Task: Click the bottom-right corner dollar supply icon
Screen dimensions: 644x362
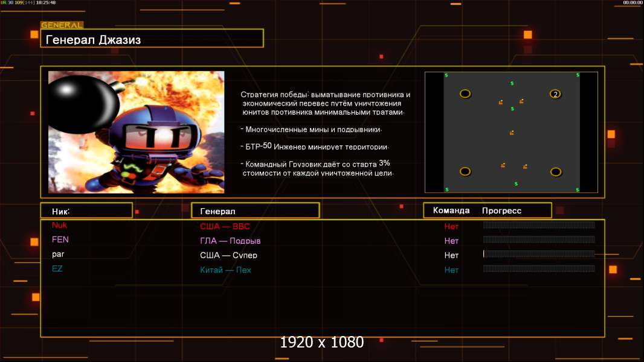Action: tap(578, 189)
